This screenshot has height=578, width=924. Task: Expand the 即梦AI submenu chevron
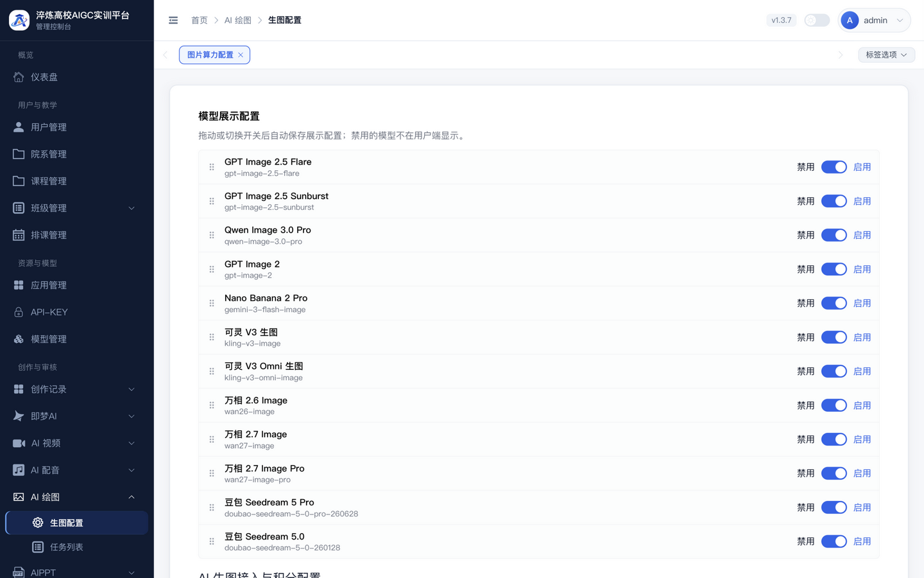[132, 416]
